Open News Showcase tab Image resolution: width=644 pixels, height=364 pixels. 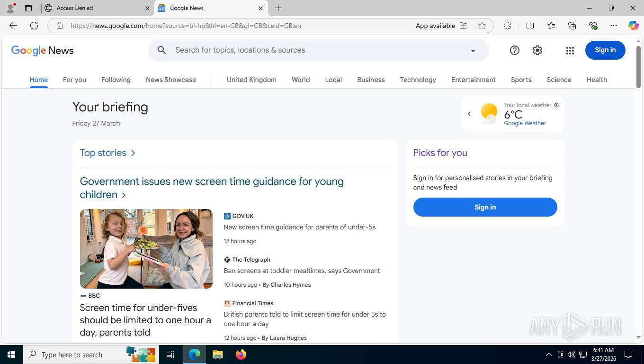point(171,80)
